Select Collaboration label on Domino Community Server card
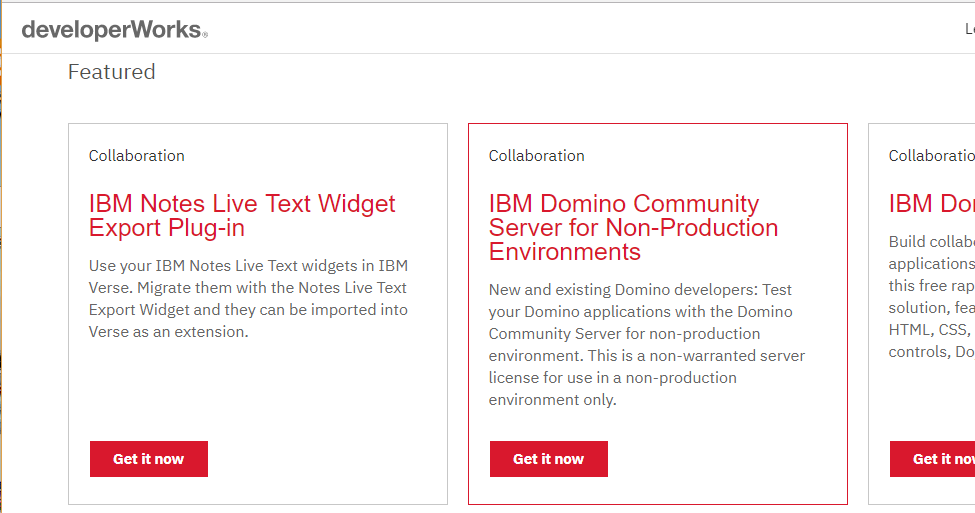 (x=537, y=155)
